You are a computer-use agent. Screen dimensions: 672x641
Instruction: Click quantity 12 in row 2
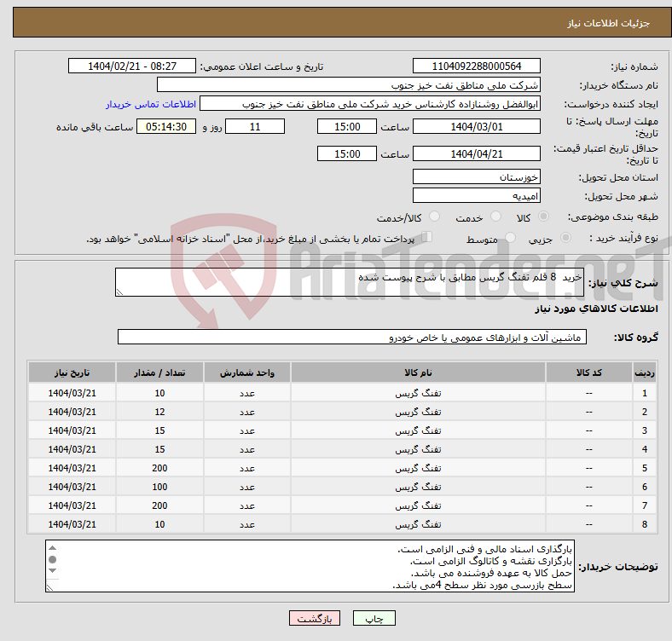coord(159,412)
